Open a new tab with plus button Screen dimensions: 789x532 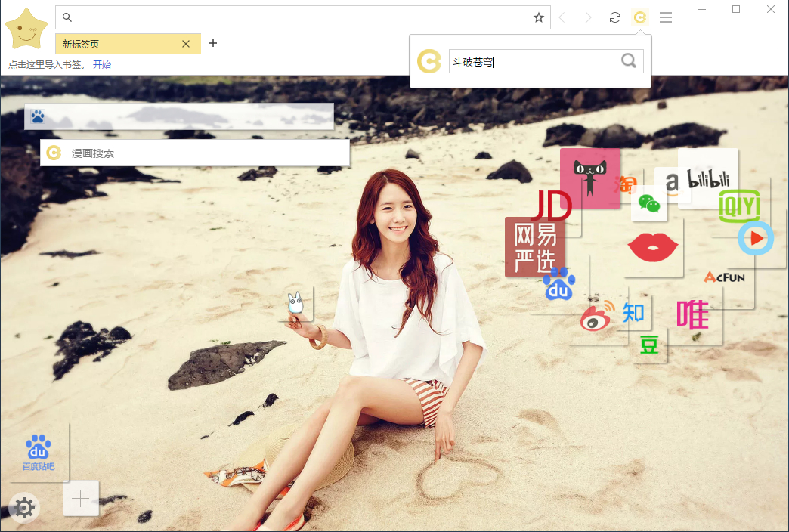tap(213, 43)
